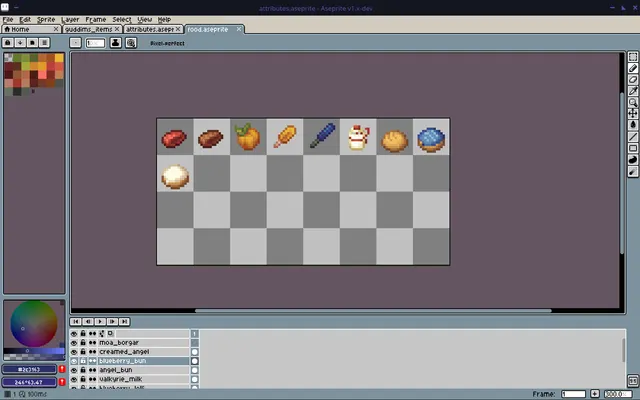Image resolution: width=640 pixels, height=400 pixels.
Task: Click the continuous layers header icon
Action: click(x=93, y=334)
